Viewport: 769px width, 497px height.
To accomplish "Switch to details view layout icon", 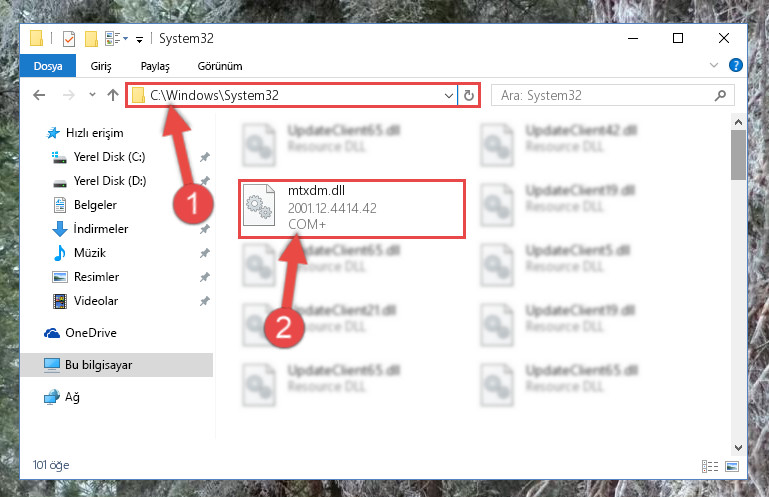I will (x=710, y=466).
